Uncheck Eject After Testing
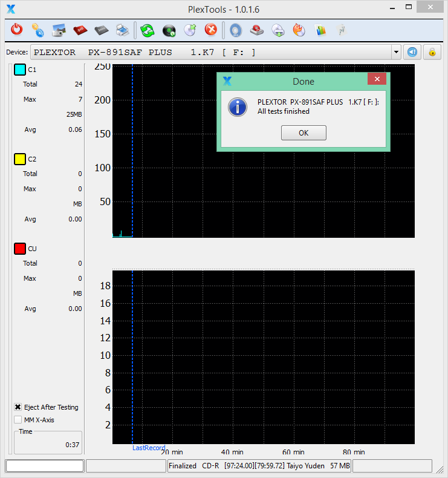This screenshot has height=478, width=448. [18, 407]
